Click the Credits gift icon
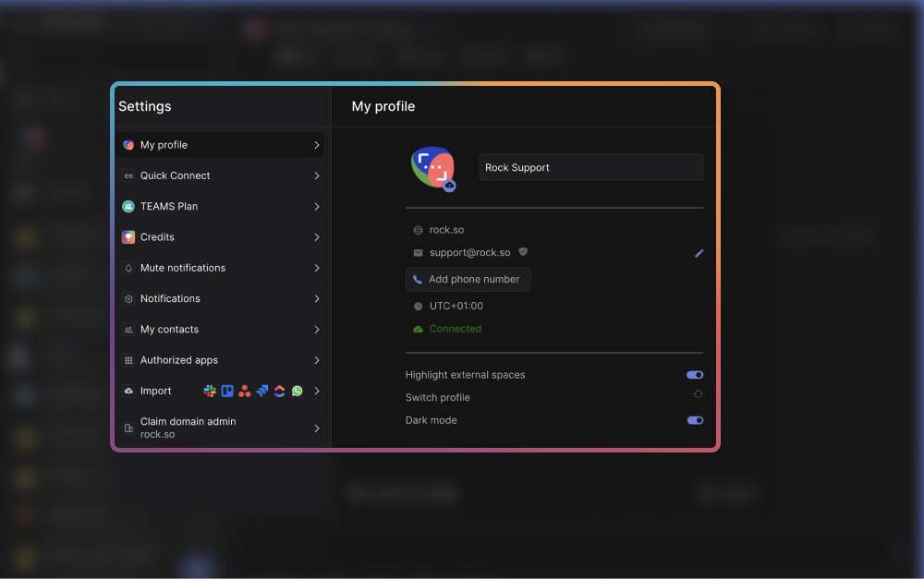Screen dimensions: 924x579 pyautogui.click(x=128, y=236)
